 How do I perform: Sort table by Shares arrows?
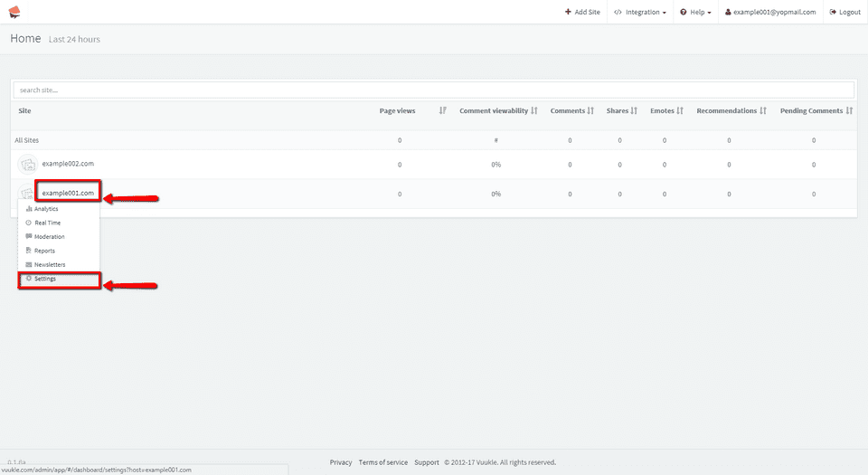[635, 110]
